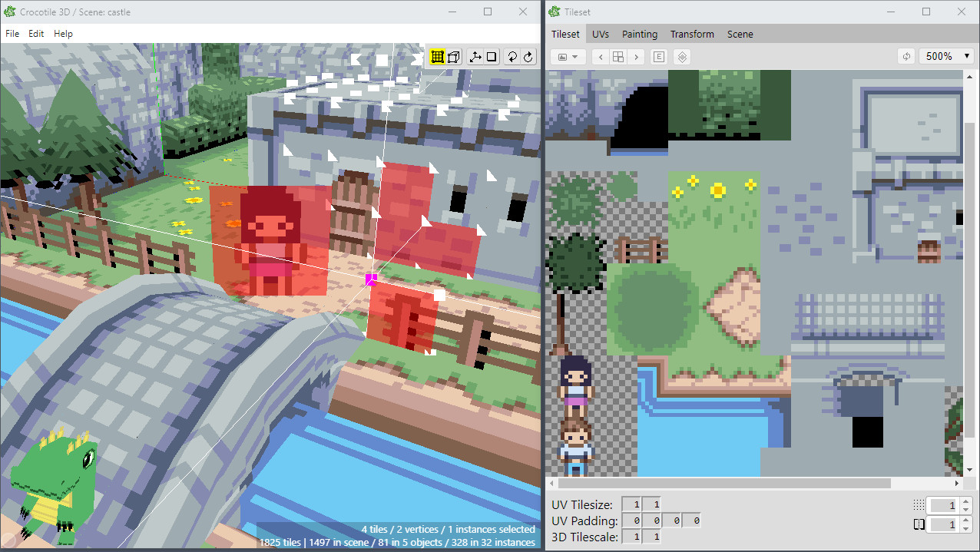980x552 pixels.
Task: Refresh the tileset with the reload icon
Action: coord(906,56)
